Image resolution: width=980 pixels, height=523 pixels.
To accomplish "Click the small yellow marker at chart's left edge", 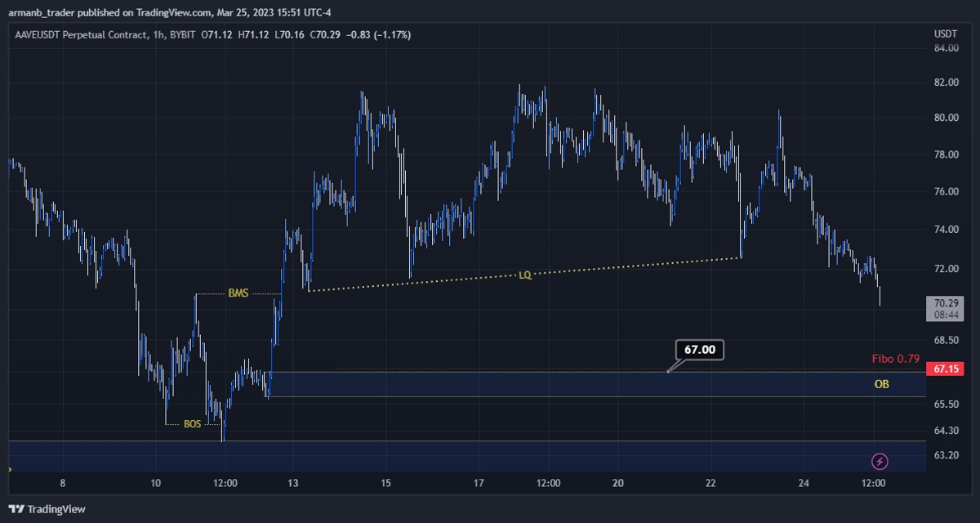I will [x=9, y=470].
